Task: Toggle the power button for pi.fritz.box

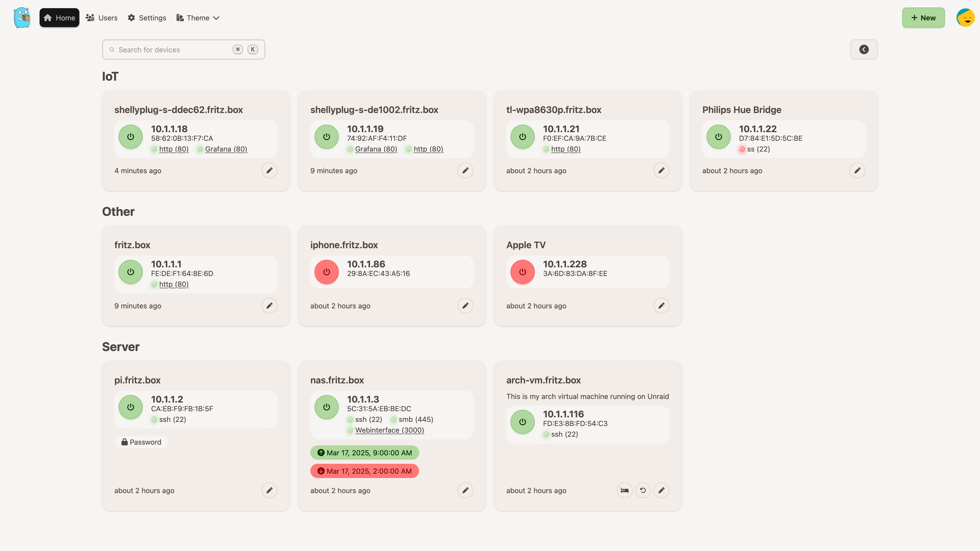Action: 130,407
